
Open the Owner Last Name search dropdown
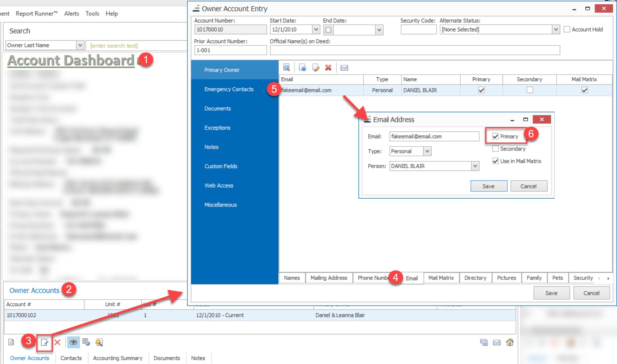click(x=80, y=45)
